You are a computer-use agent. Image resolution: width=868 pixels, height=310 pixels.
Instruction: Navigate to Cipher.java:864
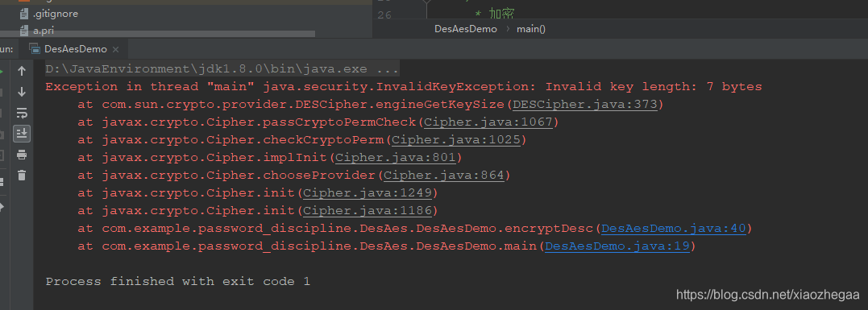[x=443, y=176]
